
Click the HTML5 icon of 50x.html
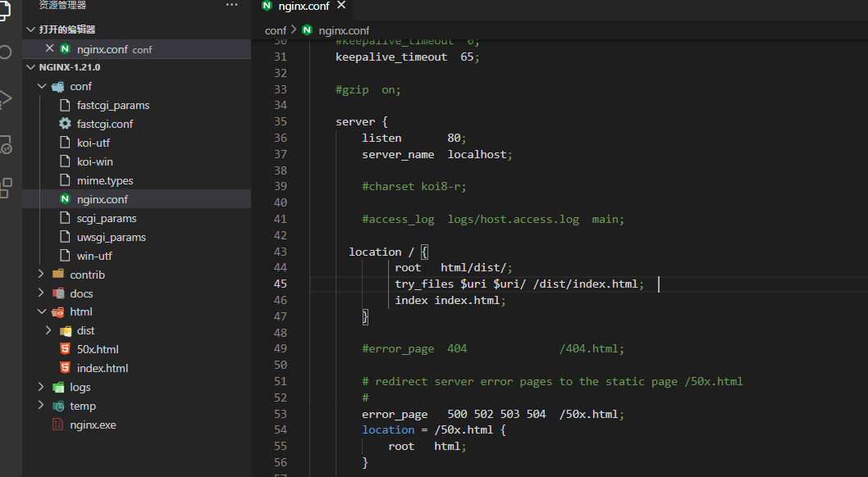click(x=65, y=349)
